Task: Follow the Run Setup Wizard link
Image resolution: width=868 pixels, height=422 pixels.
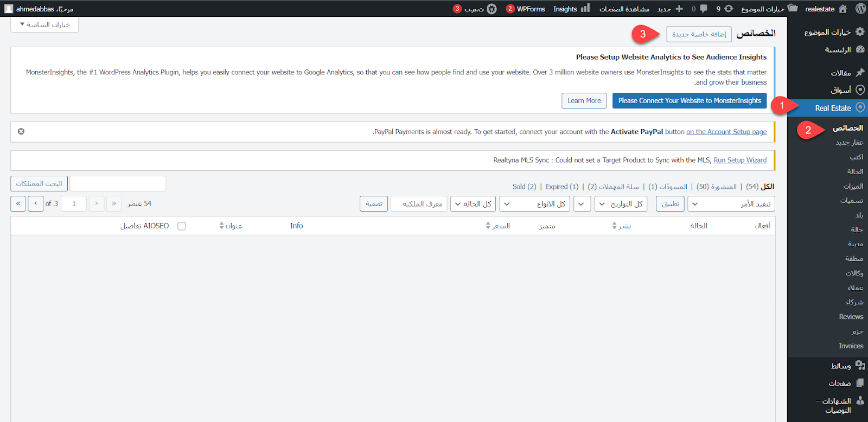Action: [740, 160]
